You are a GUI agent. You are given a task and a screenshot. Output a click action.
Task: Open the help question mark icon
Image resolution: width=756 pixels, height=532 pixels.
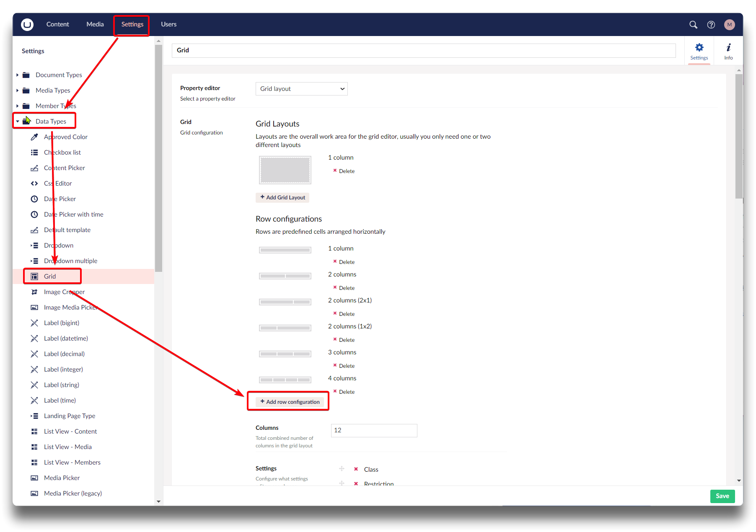711,25
